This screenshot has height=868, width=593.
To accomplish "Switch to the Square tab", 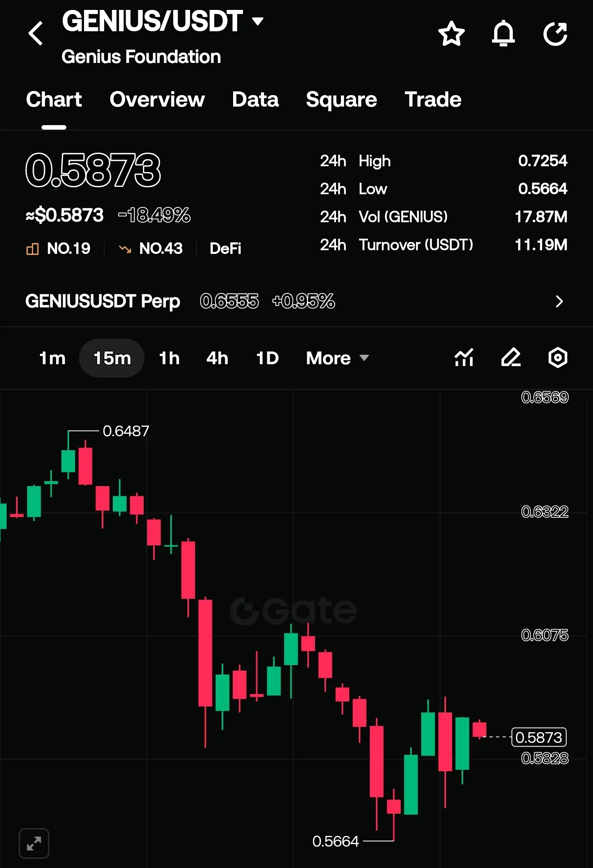I will [341, 100].
